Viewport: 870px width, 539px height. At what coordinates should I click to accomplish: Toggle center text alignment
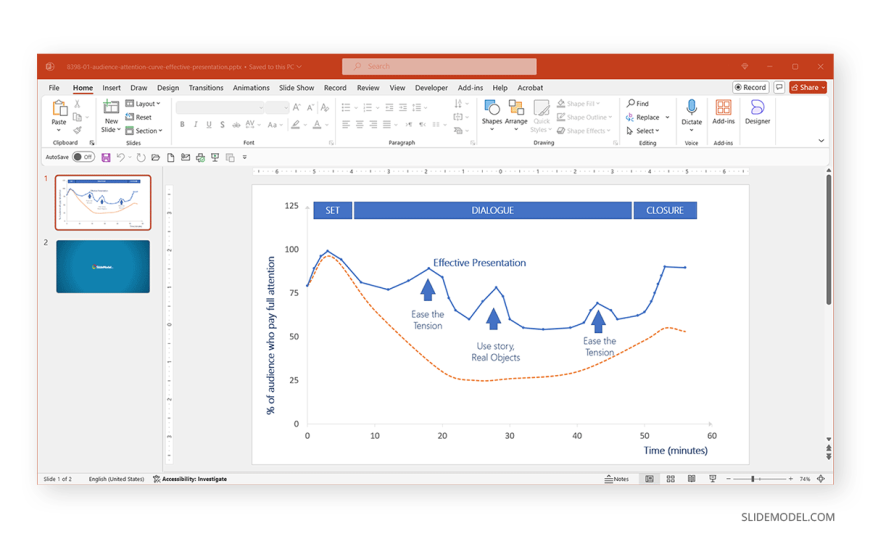pos(360,124)
